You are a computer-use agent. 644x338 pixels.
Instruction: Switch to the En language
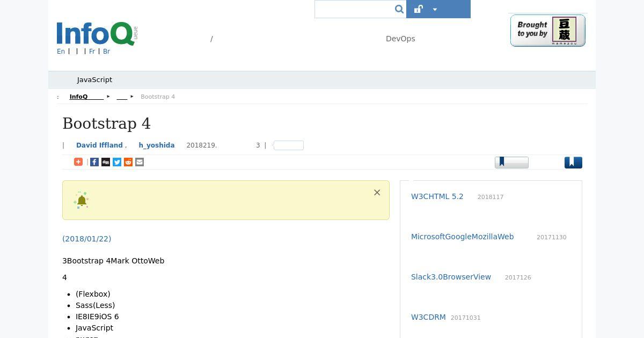[x=61, y=52]
